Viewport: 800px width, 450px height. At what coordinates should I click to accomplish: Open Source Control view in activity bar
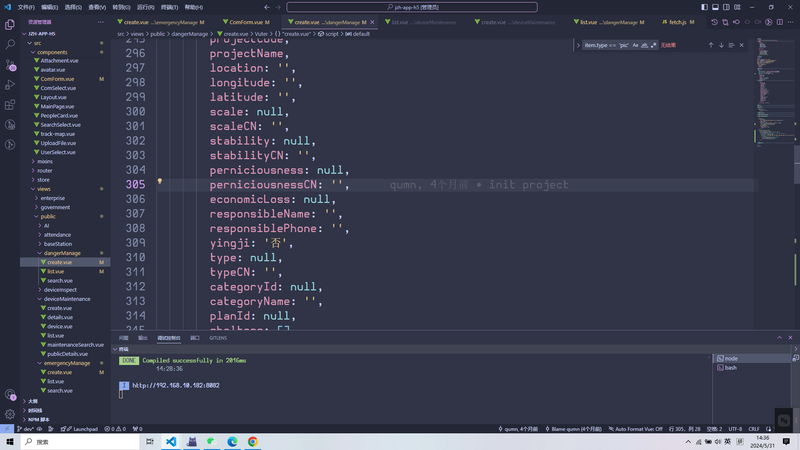coord(10,65)
